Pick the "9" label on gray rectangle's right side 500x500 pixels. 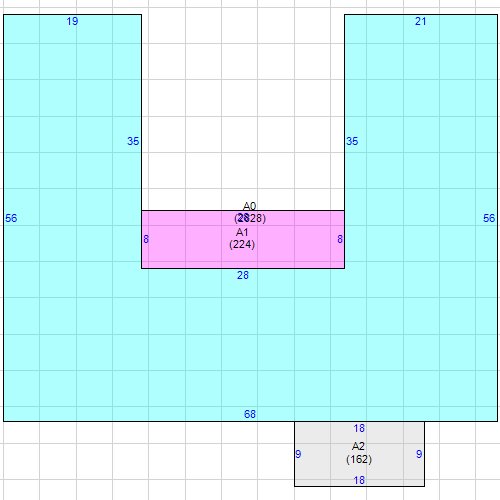pyautogui.click(x=419, y=454)
